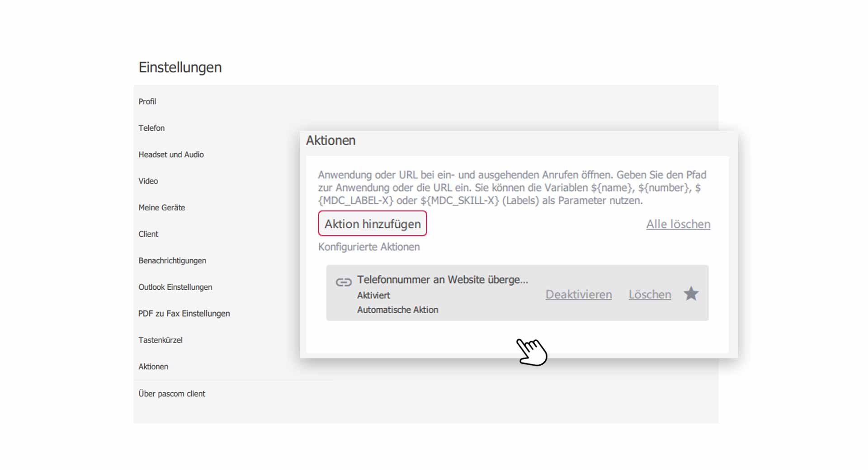This screenshot has width=868, height=470.
Task: Select Aktionen in the settings sidebar
Action: (153, 367)
